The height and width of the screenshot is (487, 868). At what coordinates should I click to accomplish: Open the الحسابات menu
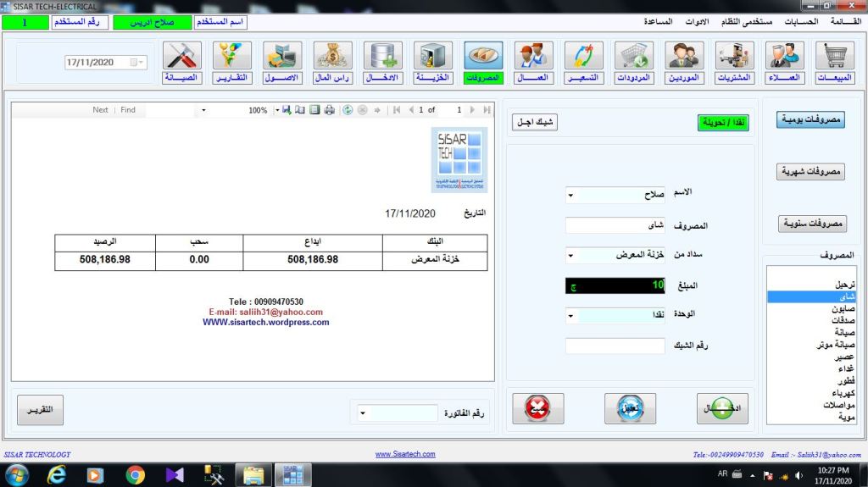[x=801, y=21]
